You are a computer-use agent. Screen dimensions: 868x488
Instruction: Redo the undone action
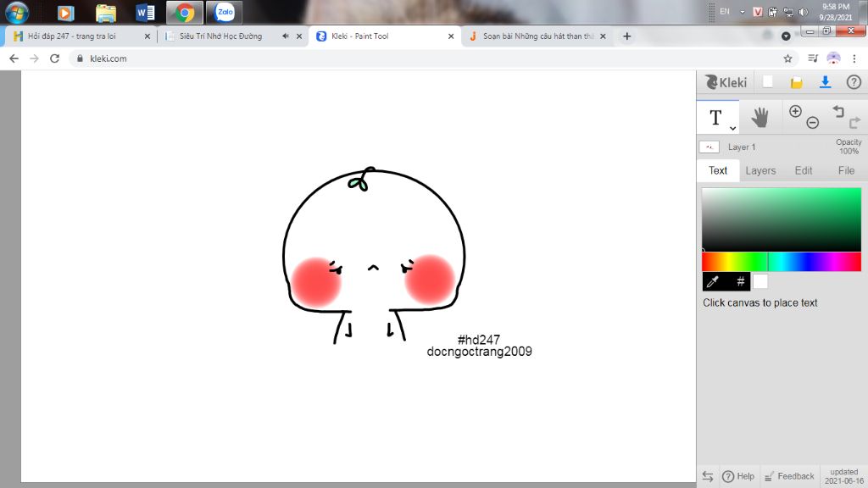point(854,122)
